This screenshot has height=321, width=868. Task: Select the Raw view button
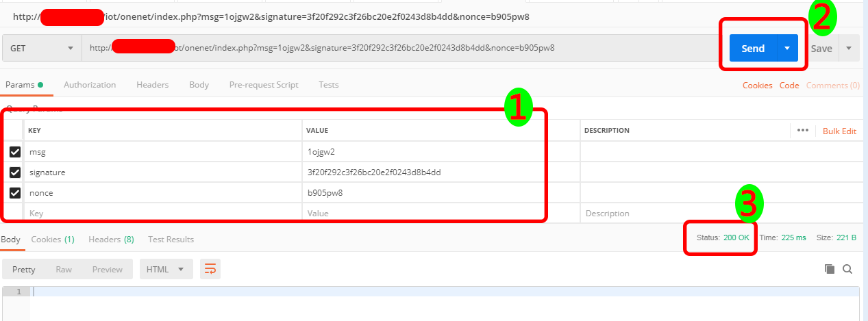(x=64, y=269)
